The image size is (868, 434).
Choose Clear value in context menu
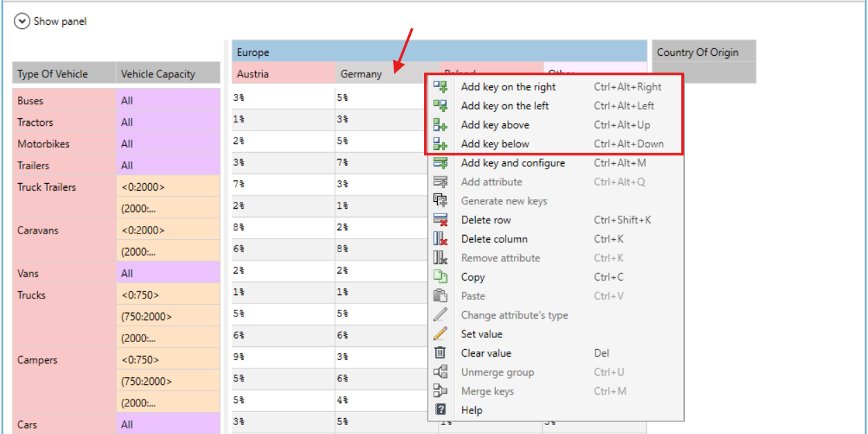pyautogui.click(x=555, y=353)
